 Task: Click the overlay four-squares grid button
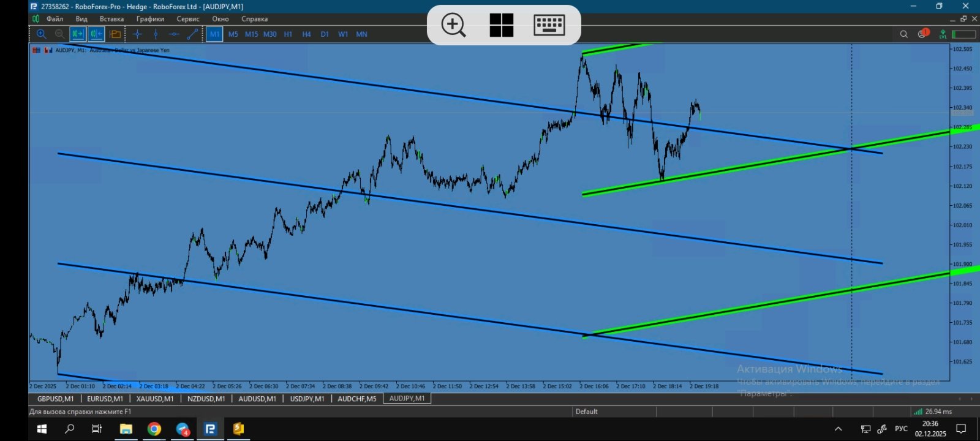tap(502, 25)
